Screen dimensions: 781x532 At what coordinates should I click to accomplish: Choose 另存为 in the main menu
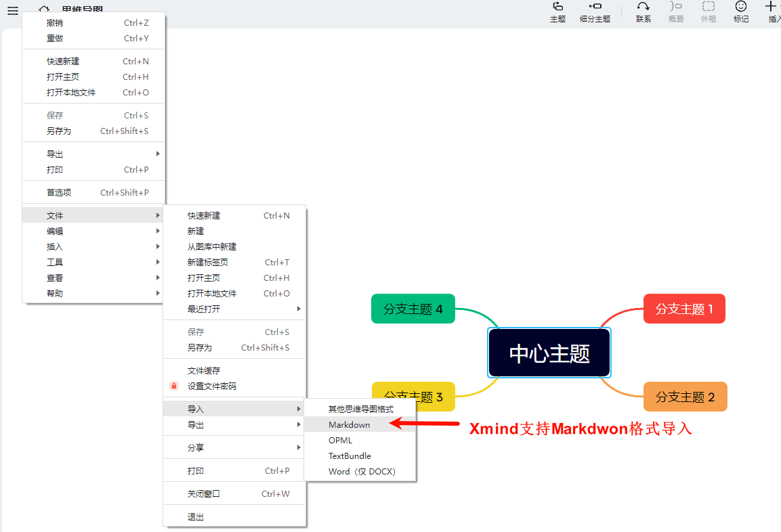(93, 131)
